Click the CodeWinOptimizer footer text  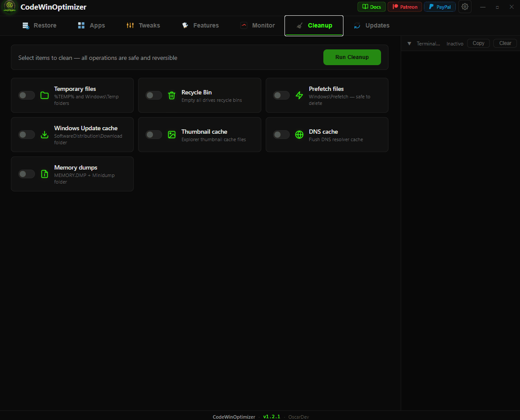click(234, 417)
